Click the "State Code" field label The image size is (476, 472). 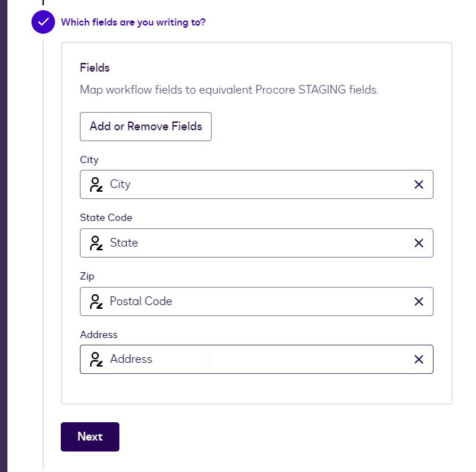click(106, 218)
